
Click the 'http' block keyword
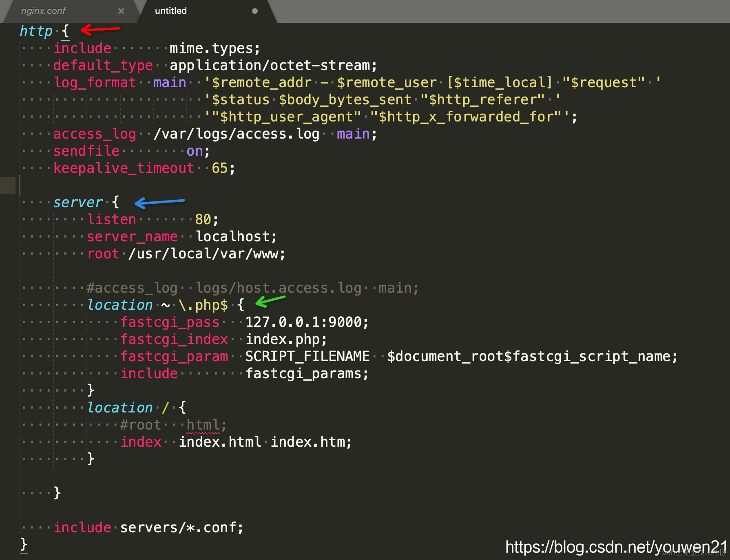[36, 31]
